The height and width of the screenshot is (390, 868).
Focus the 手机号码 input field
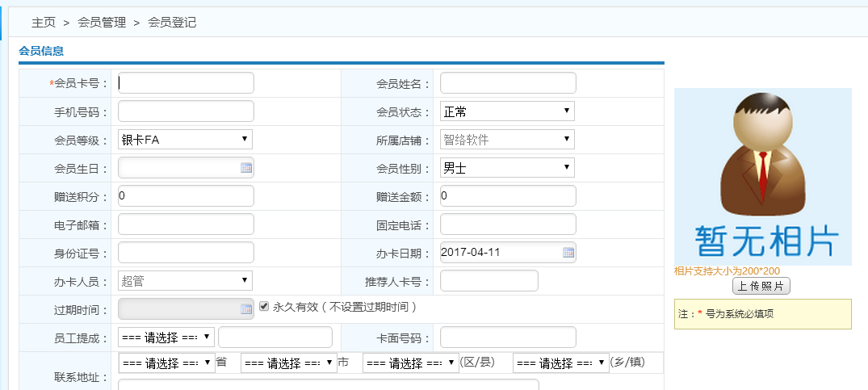click(186, 111)
